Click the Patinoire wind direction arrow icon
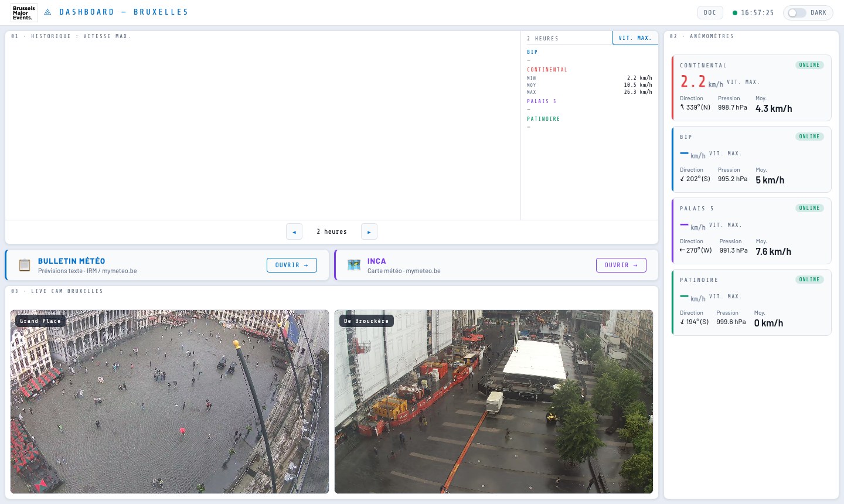Screen dimensions: 844x504 (x=682, y=322)
